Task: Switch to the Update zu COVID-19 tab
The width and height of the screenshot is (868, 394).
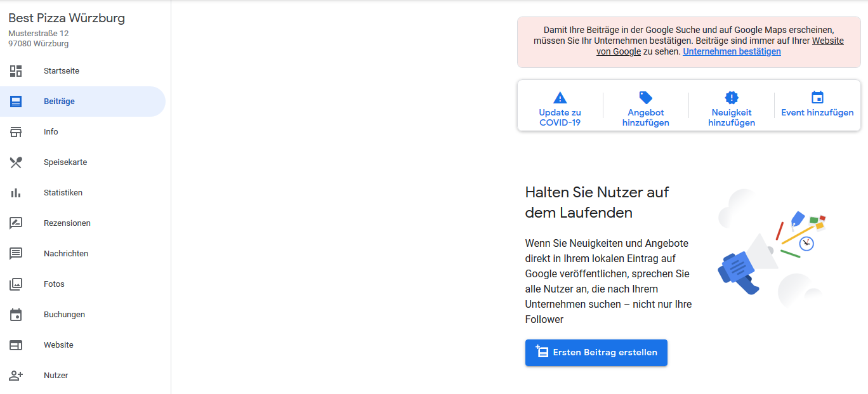Action: pos(560,107)
